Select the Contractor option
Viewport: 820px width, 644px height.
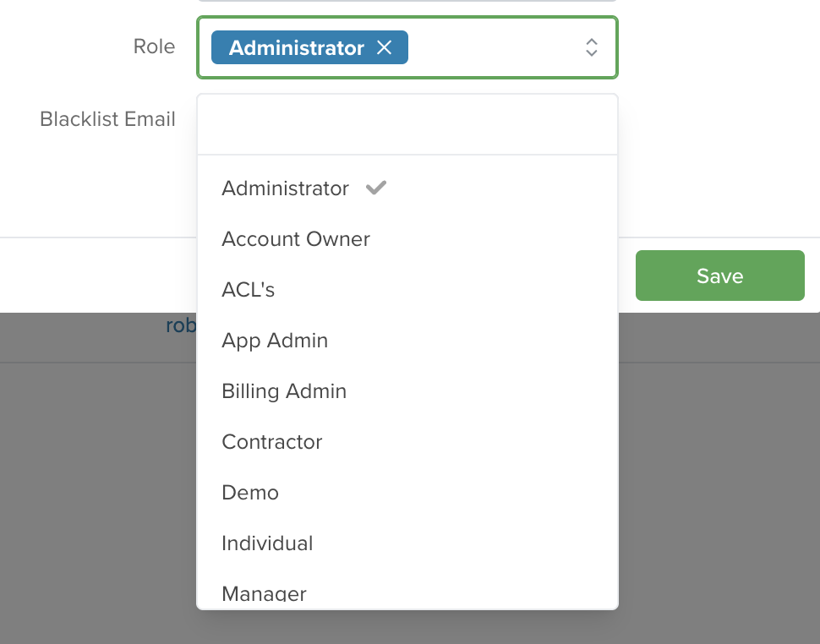click(x=407, y=442)
